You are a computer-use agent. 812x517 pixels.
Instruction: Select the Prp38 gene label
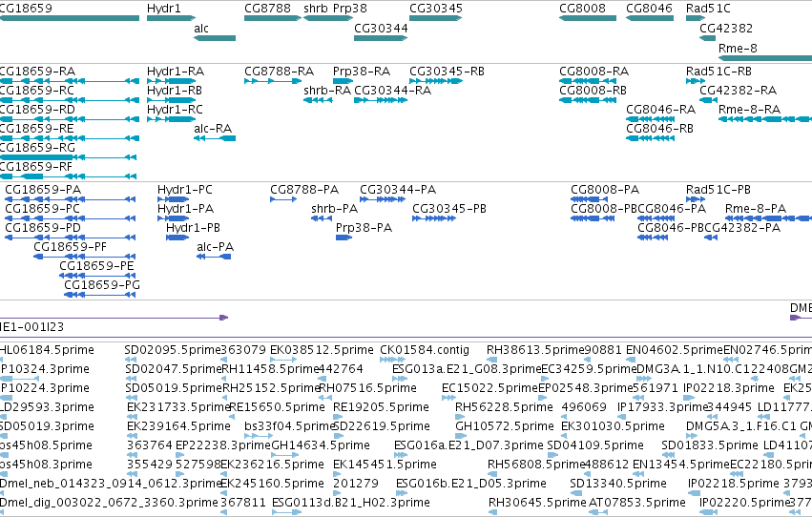349,9
